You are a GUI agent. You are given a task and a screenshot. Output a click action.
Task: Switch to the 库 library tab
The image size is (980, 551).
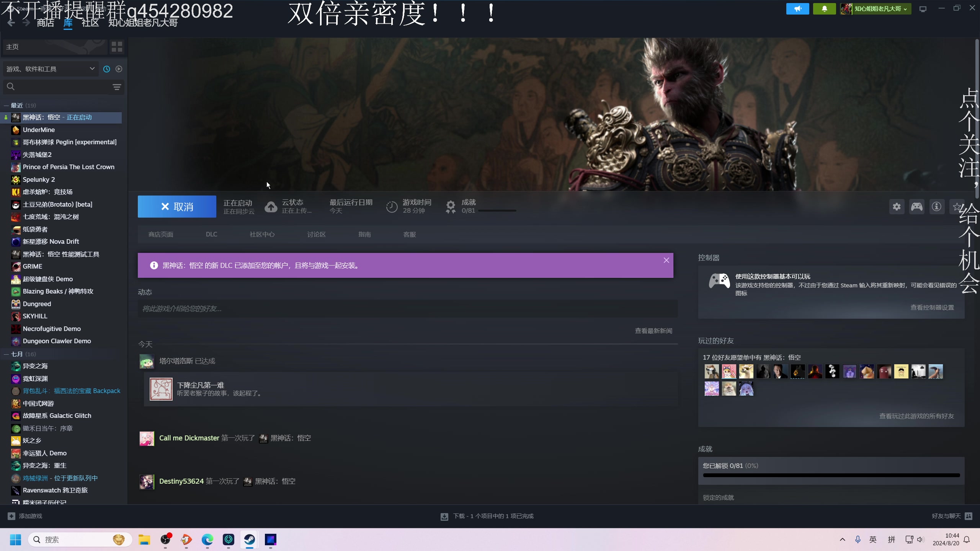coord(68,23)
